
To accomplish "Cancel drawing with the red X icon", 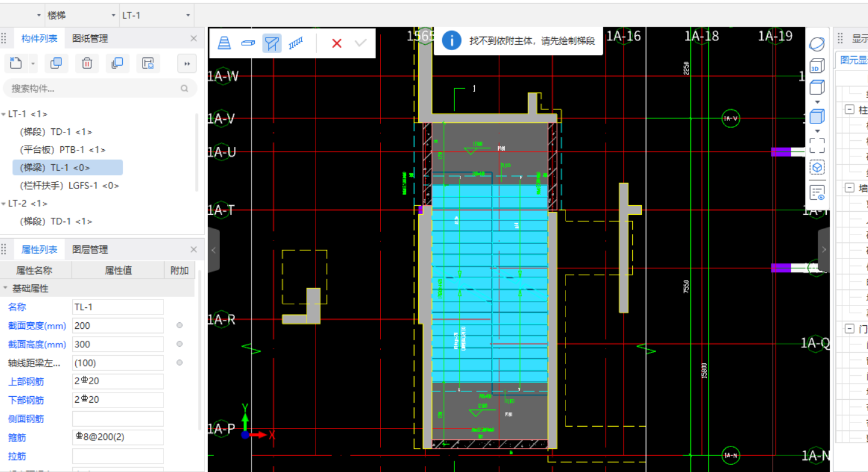I will 336,43.
